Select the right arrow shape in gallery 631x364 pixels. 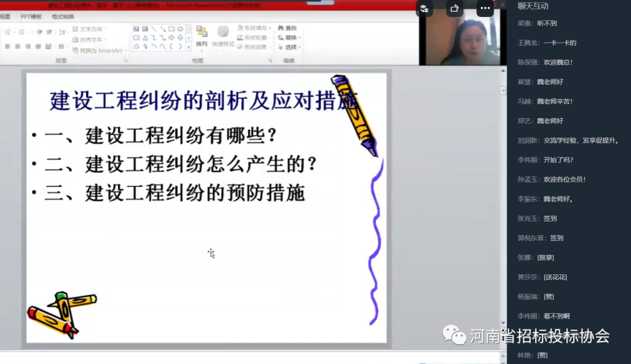(x=172, y=37)
